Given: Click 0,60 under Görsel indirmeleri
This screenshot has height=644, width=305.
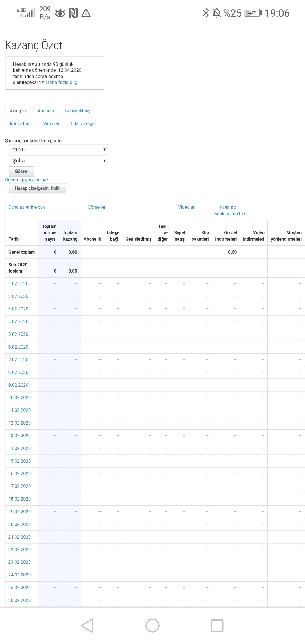Looking at the screenshot, I should 232,252.
